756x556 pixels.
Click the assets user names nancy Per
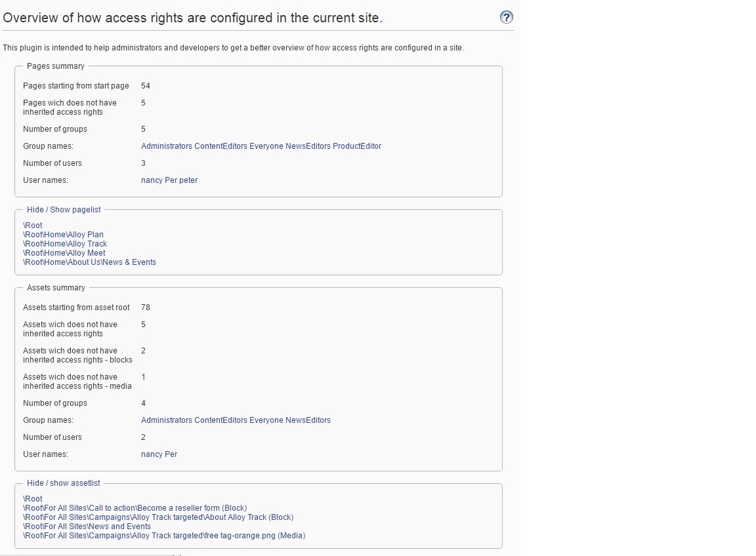[159, 454]
